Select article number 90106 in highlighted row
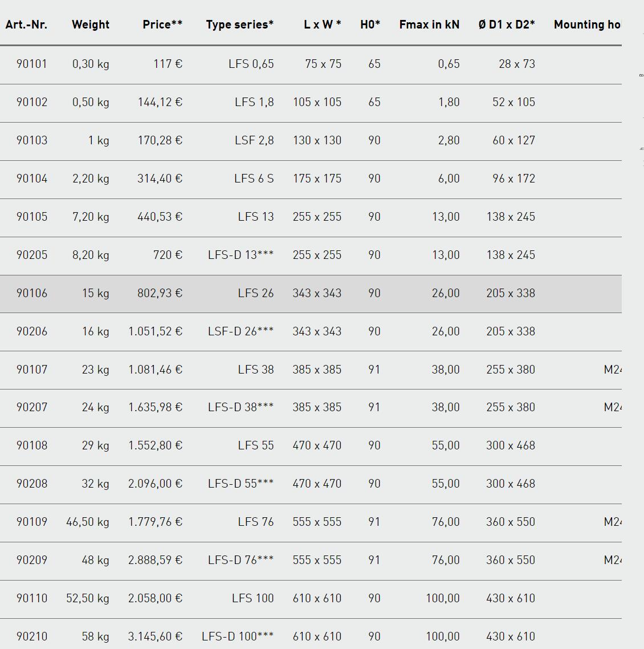 tap(32, 293)
